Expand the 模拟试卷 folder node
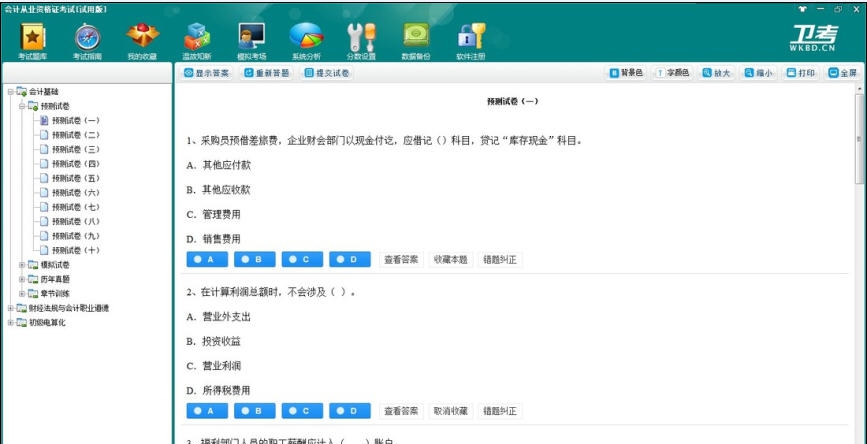 tap(22, 265)
